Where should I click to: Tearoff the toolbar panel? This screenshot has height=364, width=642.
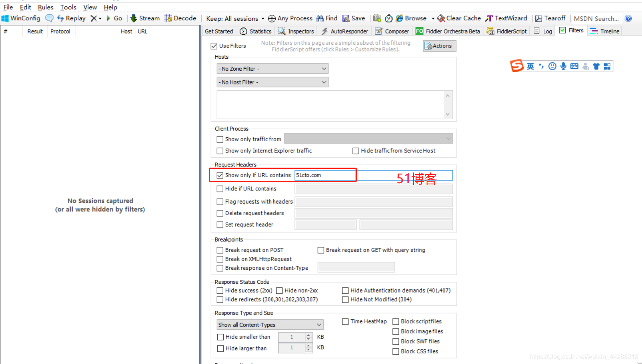tap(551, 18)
